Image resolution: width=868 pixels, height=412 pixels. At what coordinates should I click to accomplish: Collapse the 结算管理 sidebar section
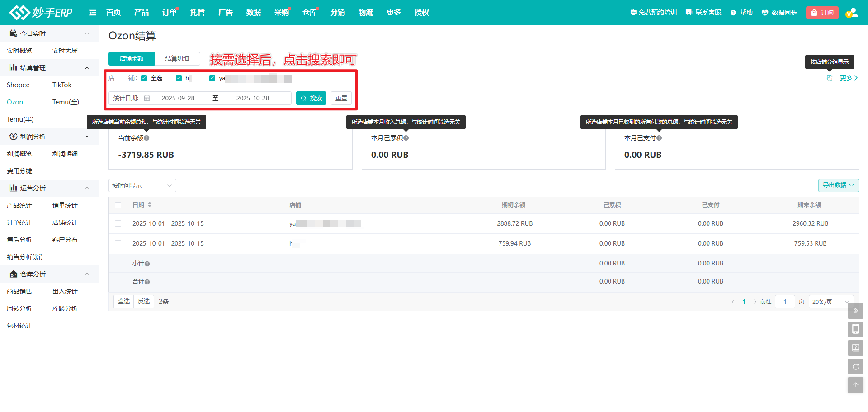pos(87,68)
